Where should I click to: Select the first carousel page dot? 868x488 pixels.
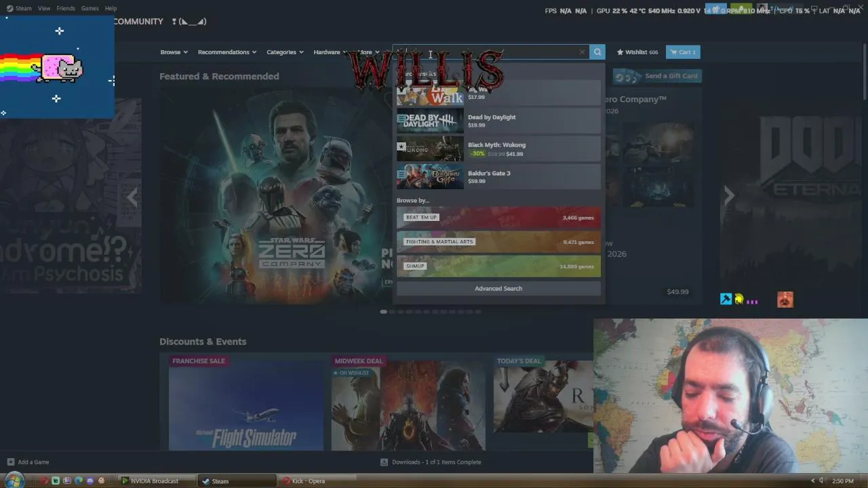coord(384,312)
